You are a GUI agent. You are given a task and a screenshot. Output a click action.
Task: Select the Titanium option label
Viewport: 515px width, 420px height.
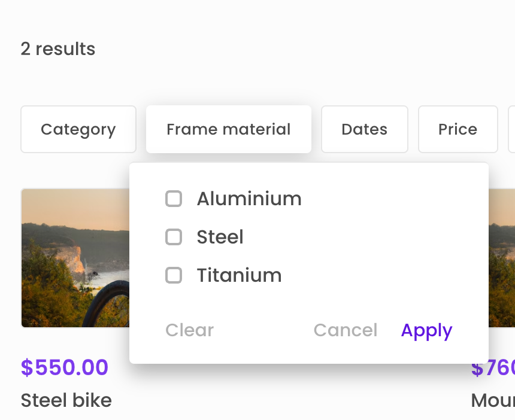(239, 275)
